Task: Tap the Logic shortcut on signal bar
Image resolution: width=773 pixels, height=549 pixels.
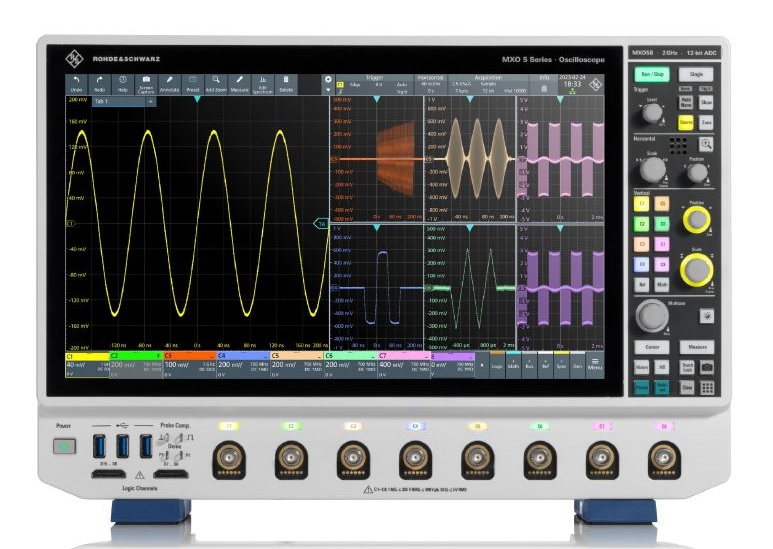Action: 497,365
